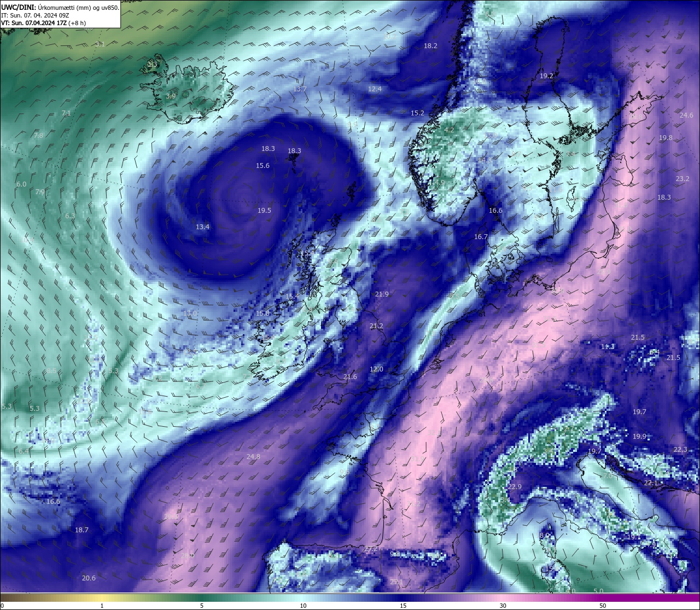The width and height of the screenshot is (700, 610).
Task: Select the 21.2 value label
Action: pos(376,326)
